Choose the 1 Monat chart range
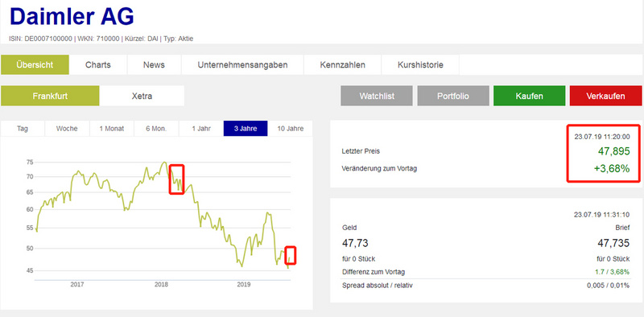The height and width of the screenshot is (317, 644). 112,129
